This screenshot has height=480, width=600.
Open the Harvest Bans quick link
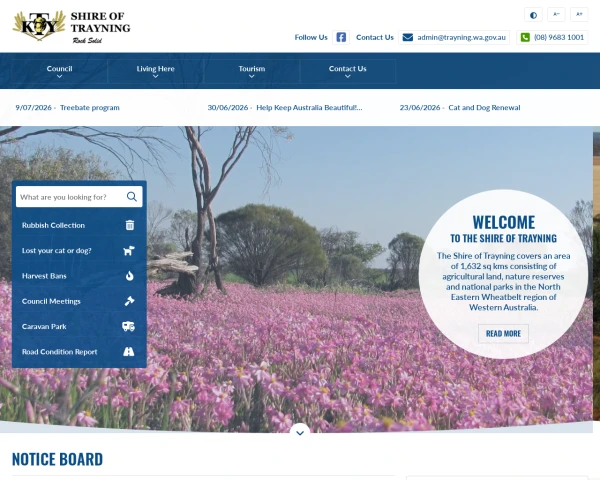pos(79,276)
